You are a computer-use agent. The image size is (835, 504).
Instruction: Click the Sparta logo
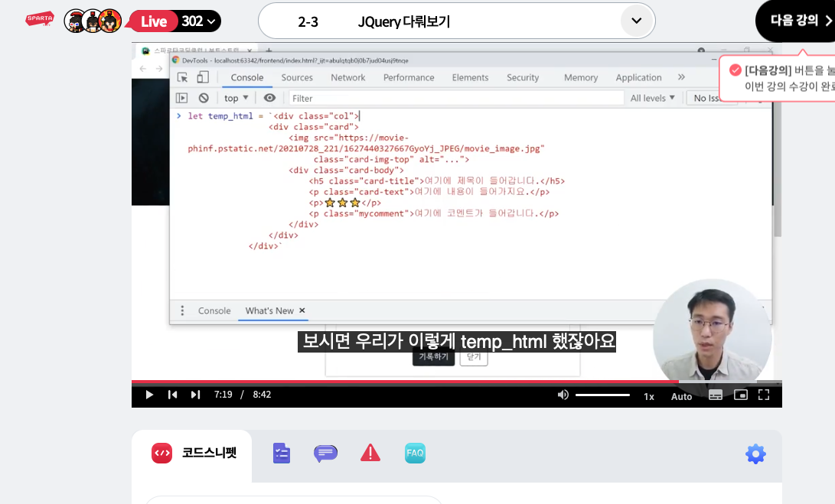point(39,19)
